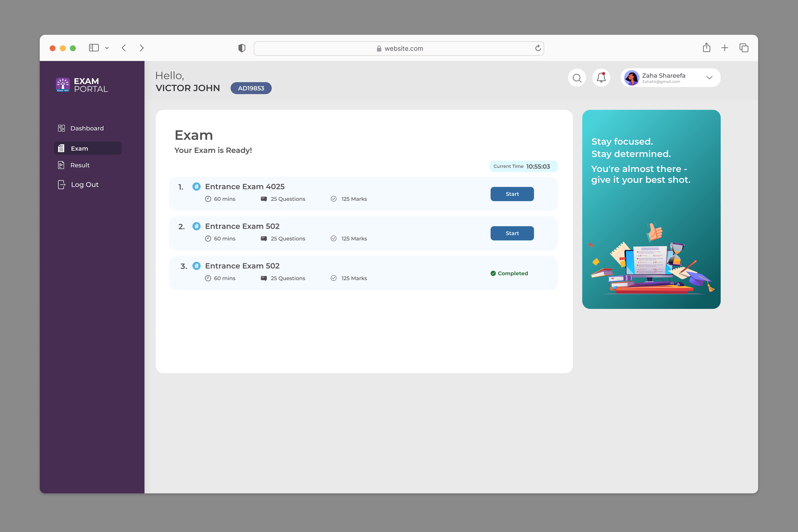The height and width of the screenshot is (532, 798).
Task: Select the Dashboard icon in the sidebar
Action: coord(61,128)
